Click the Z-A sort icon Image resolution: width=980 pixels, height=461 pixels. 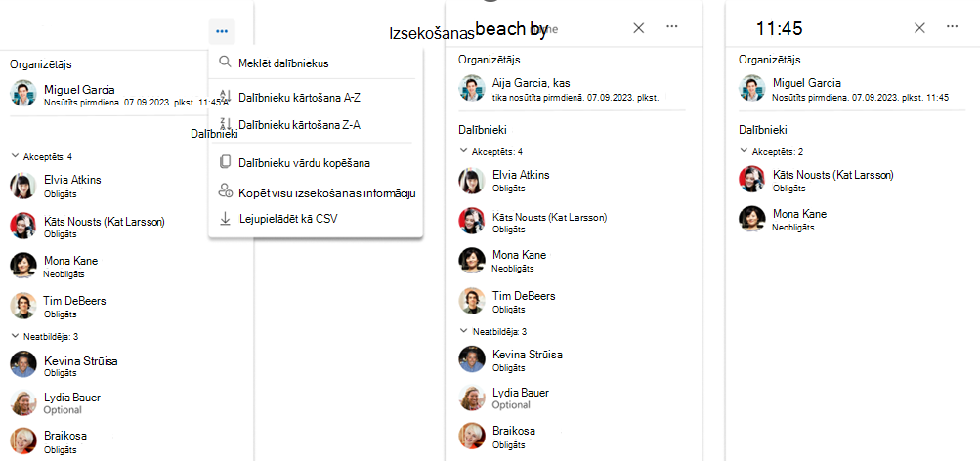point(226,124)
